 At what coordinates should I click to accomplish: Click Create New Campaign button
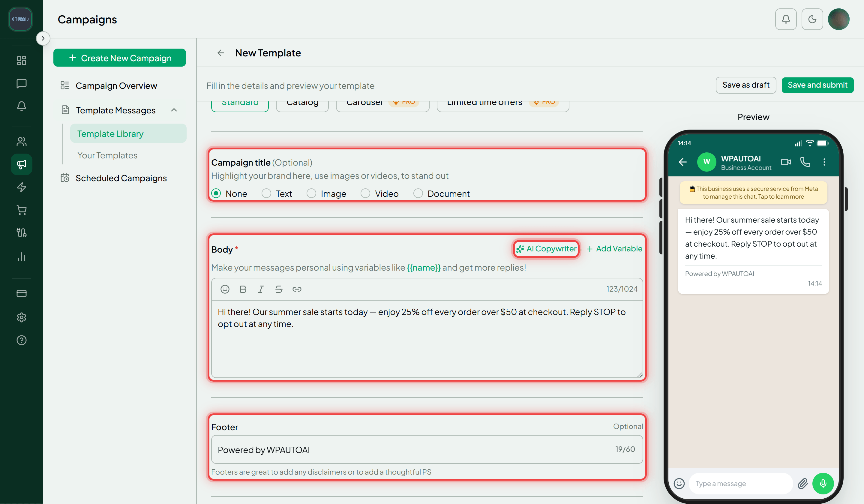pos(119,58)
